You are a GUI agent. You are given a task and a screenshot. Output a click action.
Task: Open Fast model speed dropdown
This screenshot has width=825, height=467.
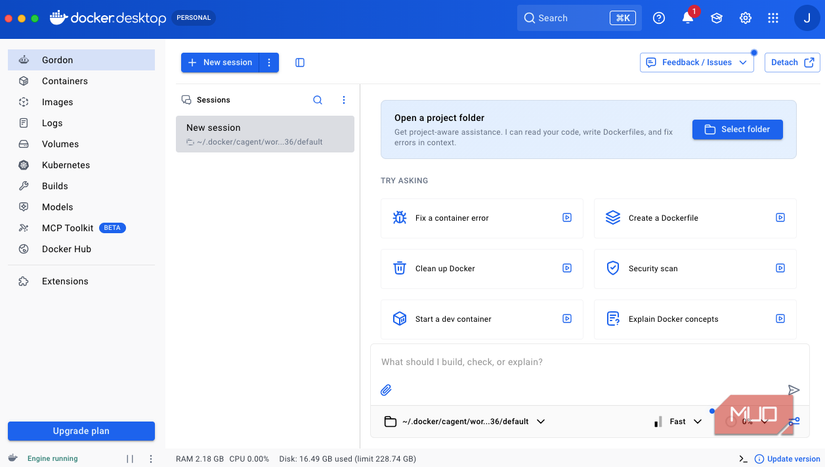678,421
